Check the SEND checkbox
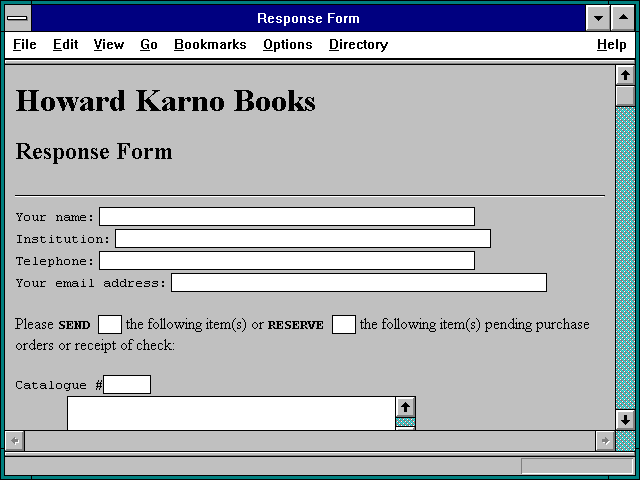 coord(110,324)
